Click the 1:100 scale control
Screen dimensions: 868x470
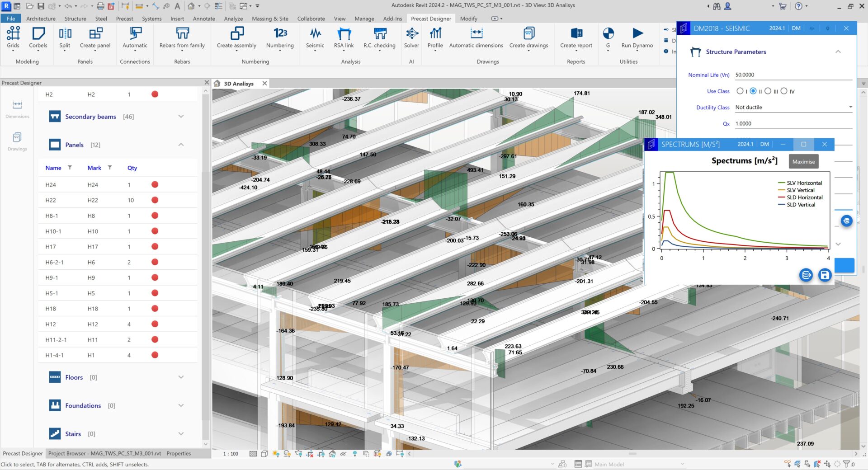coord(230,454)
